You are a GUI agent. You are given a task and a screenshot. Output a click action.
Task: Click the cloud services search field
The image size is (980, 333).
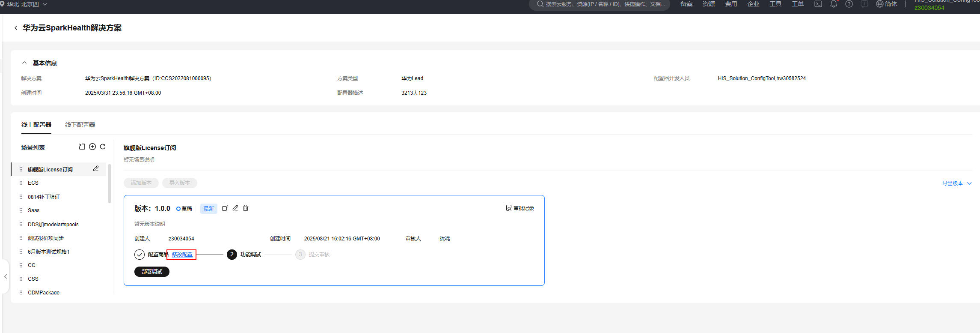coord(600,4)
